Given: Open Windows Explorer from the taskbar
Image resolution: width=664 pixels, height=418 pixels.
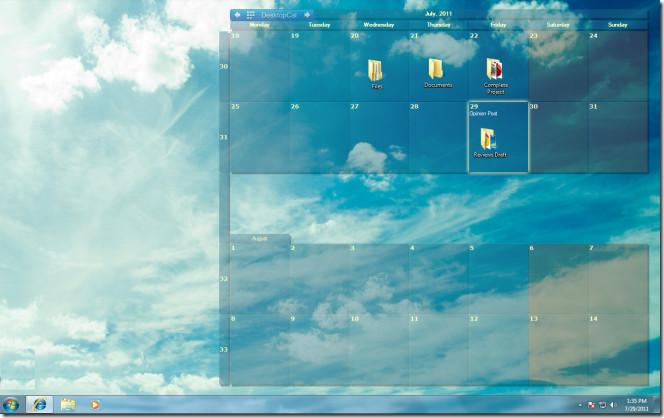Looking at the screenshot, I should point(68,405).
